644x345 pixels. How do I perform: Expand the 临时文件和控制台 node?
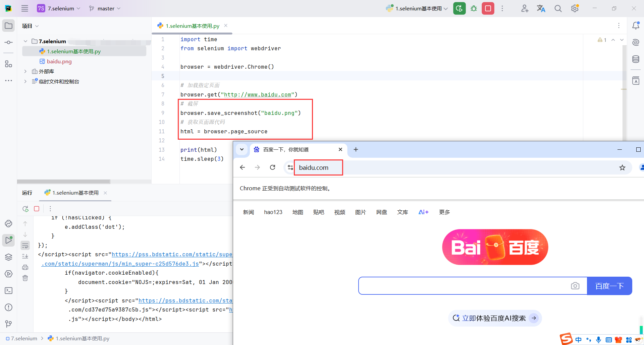[x=25, y=81]
